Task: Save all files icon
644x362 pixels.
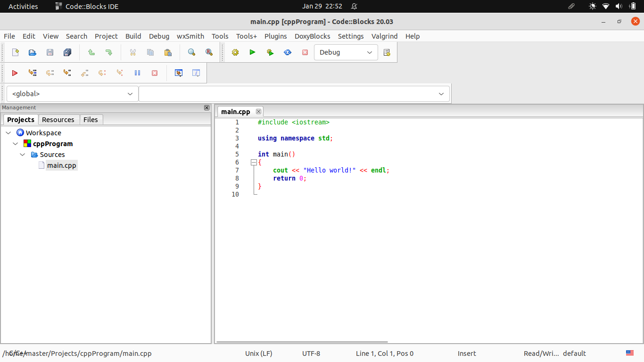Action: (67, 52)
